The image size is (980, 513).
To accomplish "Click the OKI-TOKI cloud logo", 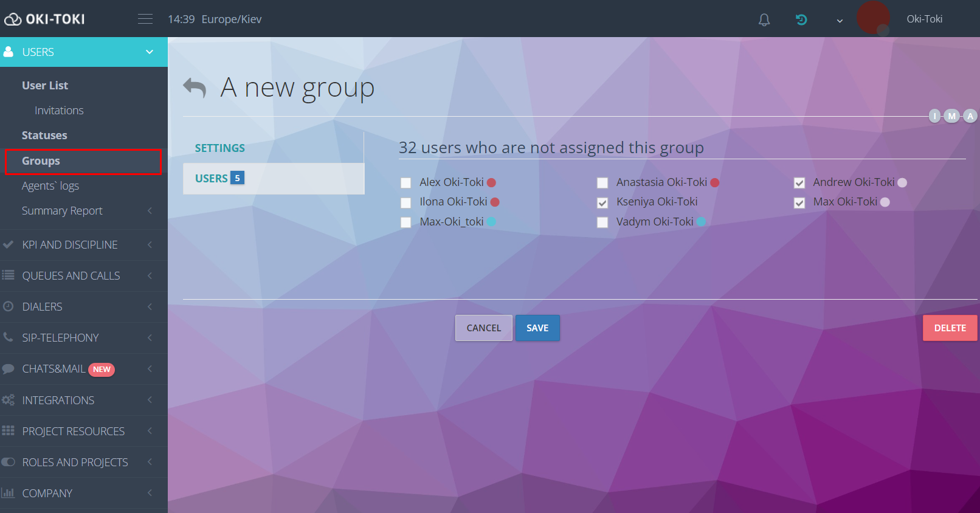I will click(x=44, y=19).
